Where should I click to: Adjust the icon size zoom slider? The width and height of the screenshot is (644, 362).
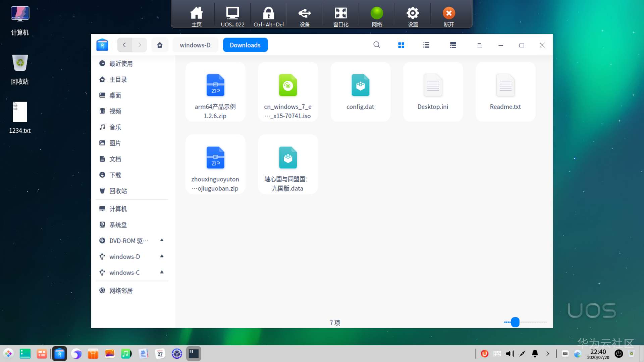coord(515,322)
